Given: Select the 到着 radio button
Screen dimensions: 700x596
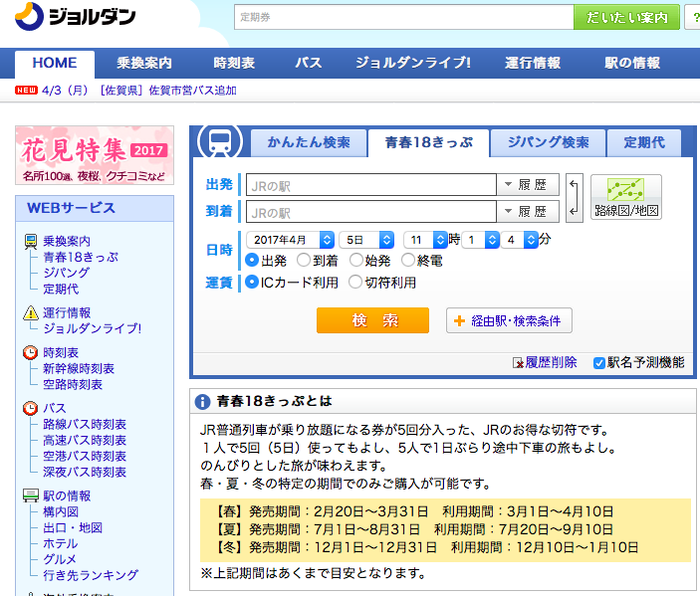Looking at the screenshot, I should [x=304, y=260].
